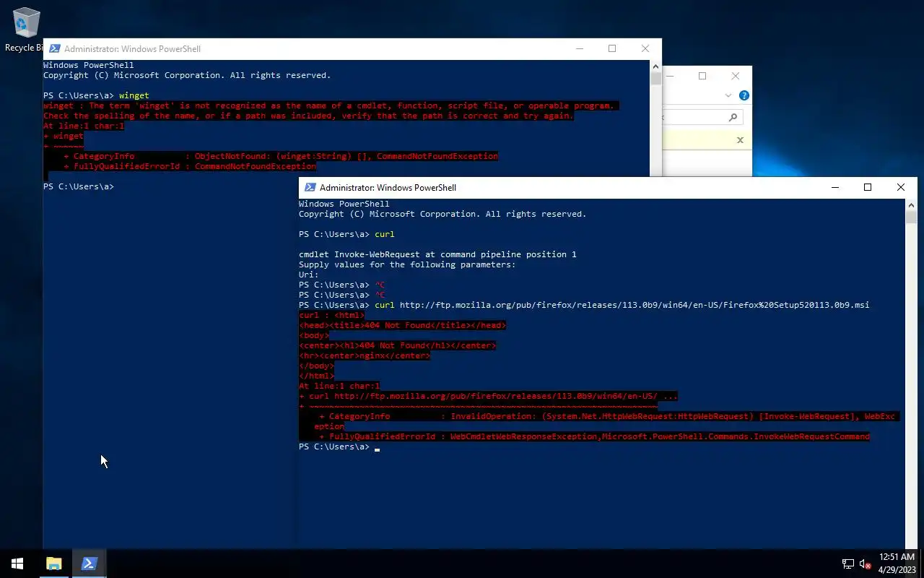Open the Windows Start menu
This screenshot has width=924, height=578.
[x=17, y=564]
